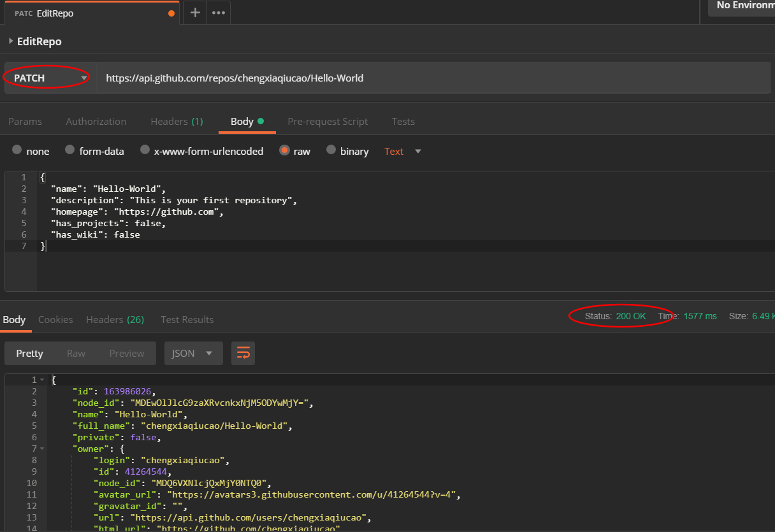Click the "has_projects": false request line
775x532 pixels.
[108, 223]
